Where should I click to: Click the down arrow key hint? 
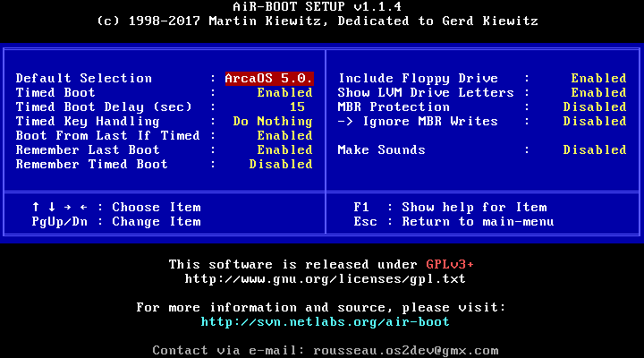coord(52,207)
